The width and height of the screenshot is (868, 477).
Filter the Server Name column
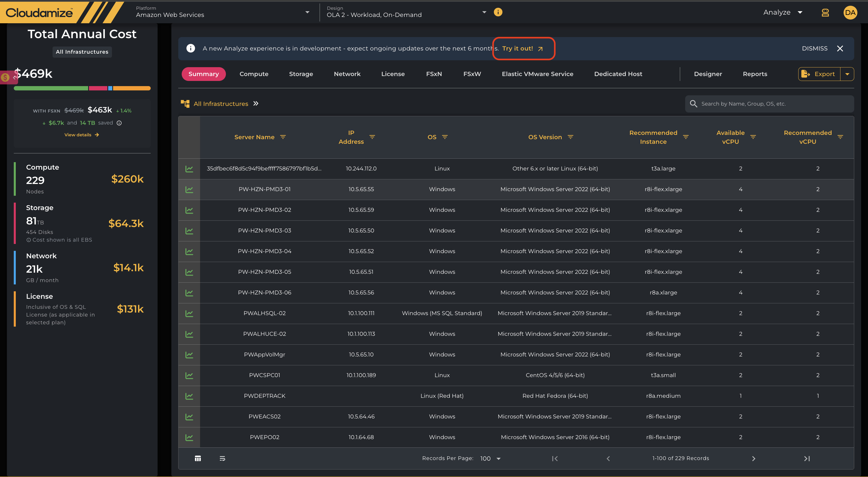point(283,137)
